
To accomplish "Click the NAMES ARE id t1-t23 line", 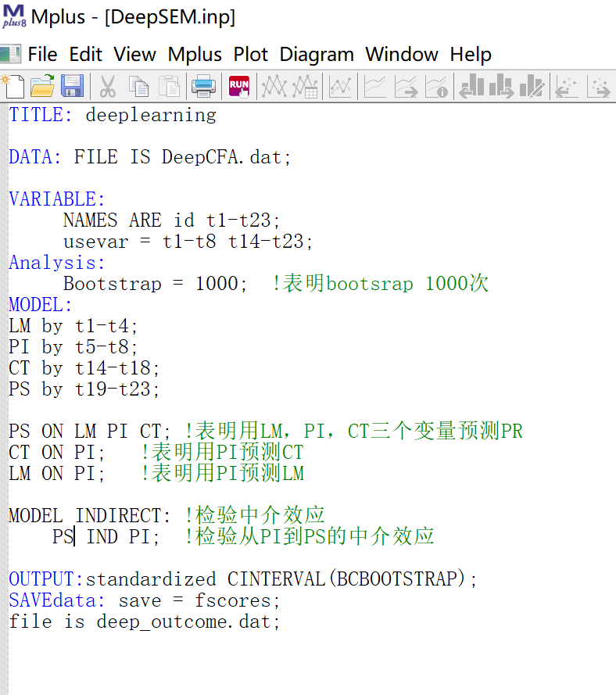I will [171, 220].
